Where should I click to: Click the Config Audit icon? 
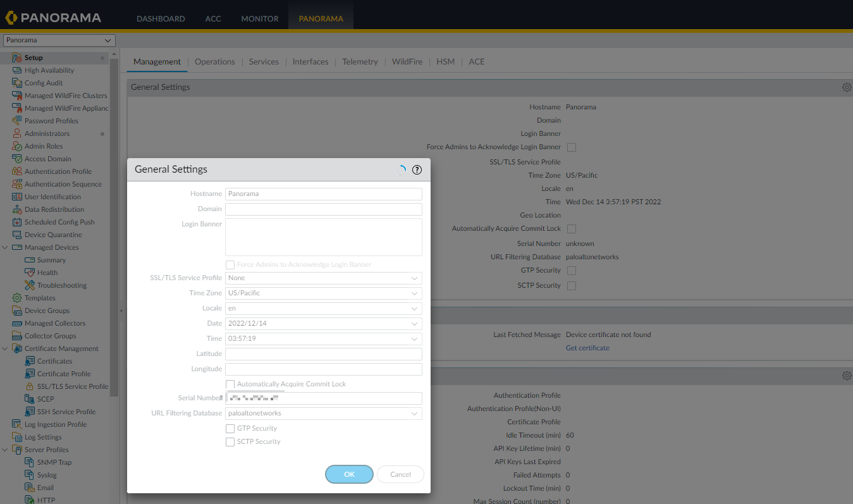17,83
